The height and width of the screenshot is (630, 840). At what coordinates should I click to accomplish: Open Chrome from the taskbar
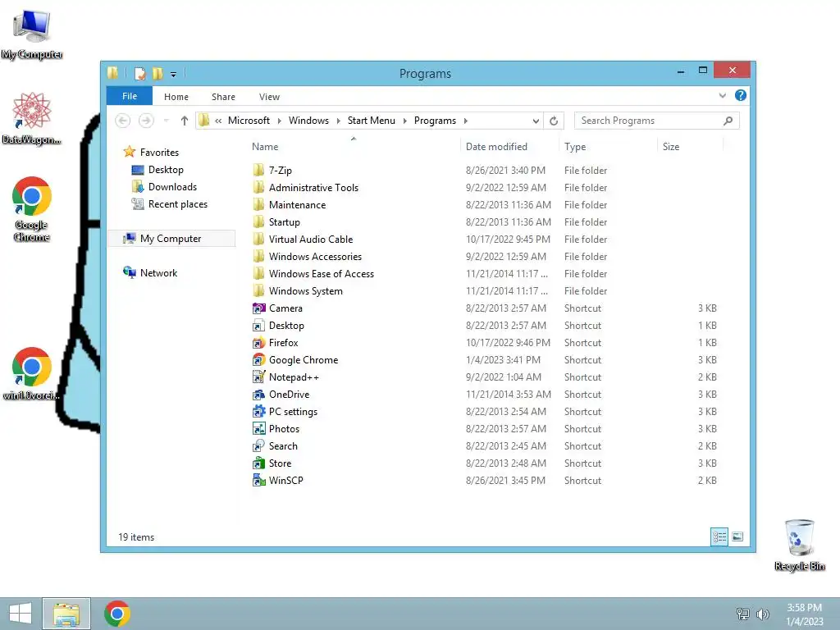(x=117, y=614)
